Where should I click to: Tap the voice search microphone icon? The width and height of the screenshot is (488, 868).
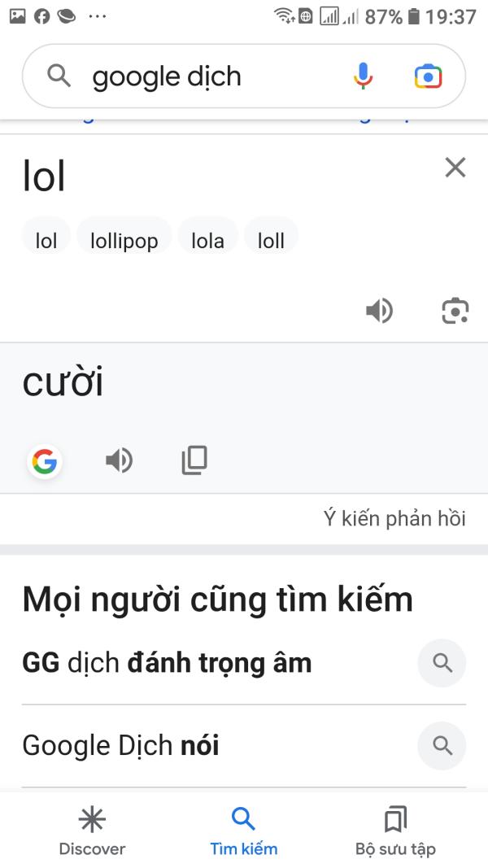[x=363, y=76]
